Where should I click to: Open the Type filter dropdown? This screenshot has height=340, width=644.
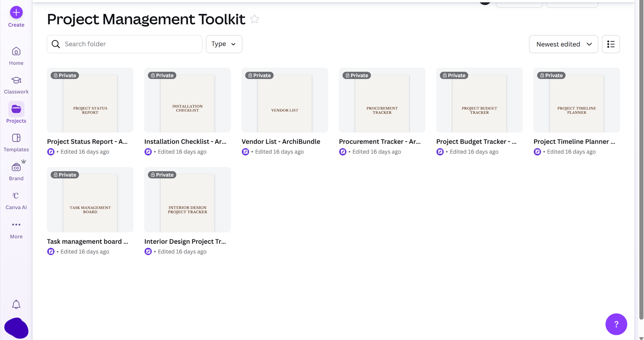[224, 44]
